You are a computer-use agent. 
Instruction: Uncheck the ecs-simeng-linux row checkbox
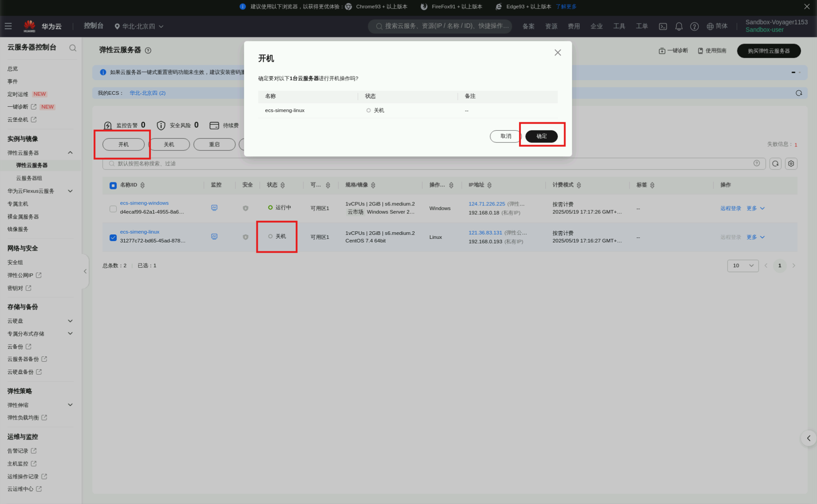[x=113, y=238]
